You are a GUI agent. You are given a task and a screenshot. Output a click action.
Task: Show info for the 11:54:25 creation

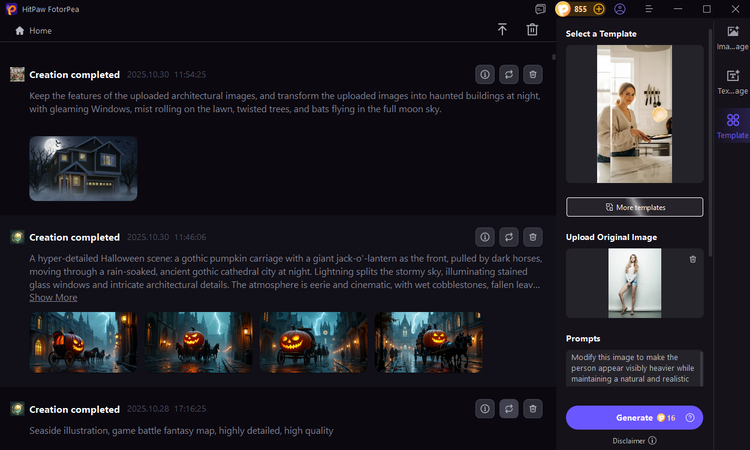[x=485, y=75]
